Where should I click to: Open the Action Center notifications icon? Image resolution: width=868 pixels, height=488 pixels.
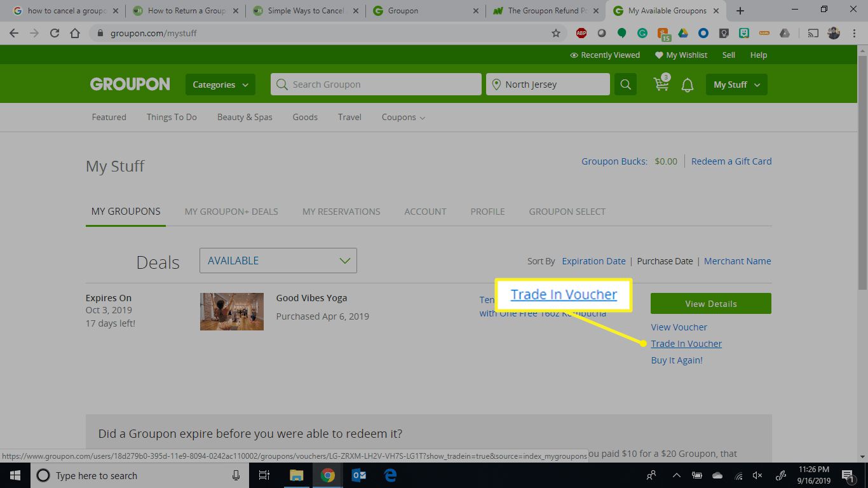(848, 475)
